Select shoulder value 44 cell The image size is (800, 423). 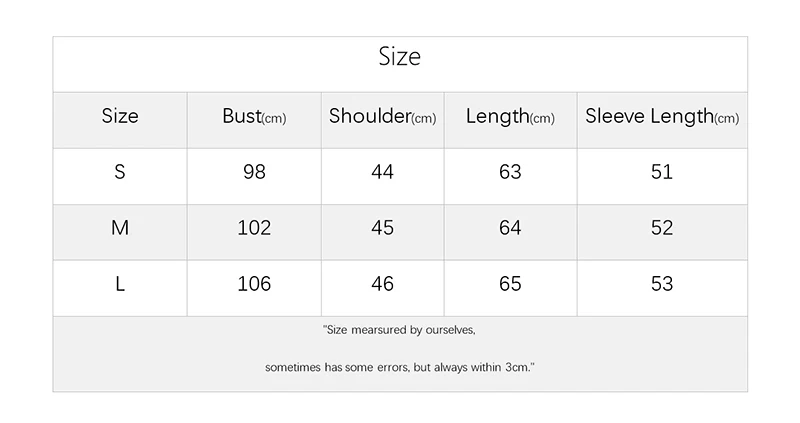(382, 172)
